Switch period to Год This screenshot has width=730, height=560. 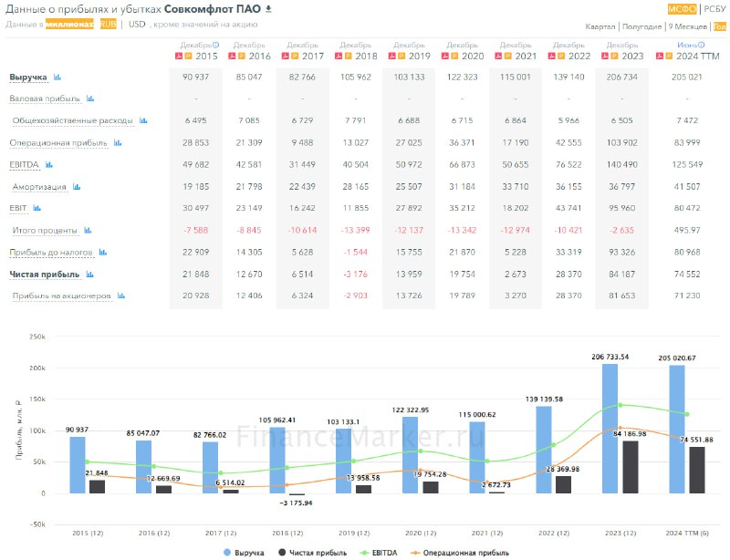tap(720, 26)
